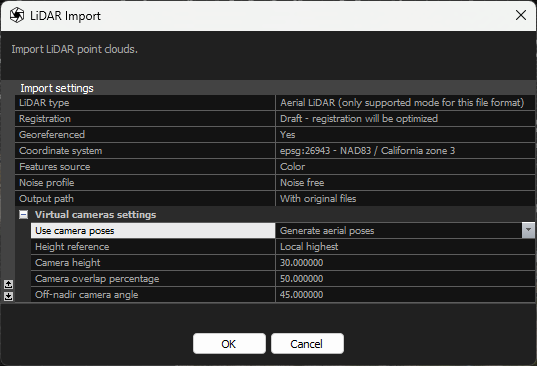Change the Noise profile Noise free value
Viewport: 537px width, 366px height.
click(x=405, y=182)
